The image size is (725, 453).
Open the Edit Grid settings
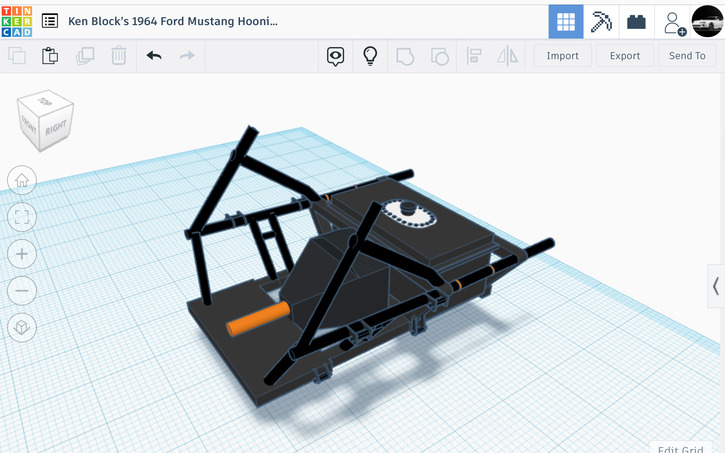684,447
